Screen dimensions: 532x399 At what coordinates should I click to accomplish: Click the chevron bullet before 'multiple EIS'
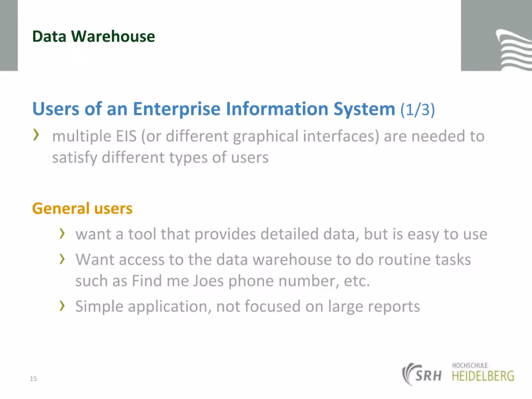37,135
